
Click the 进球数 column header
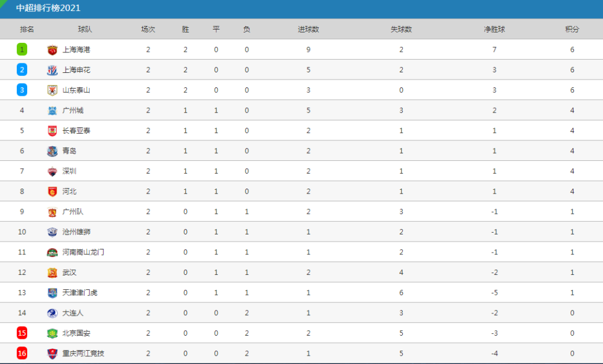(x=308, y=29)
